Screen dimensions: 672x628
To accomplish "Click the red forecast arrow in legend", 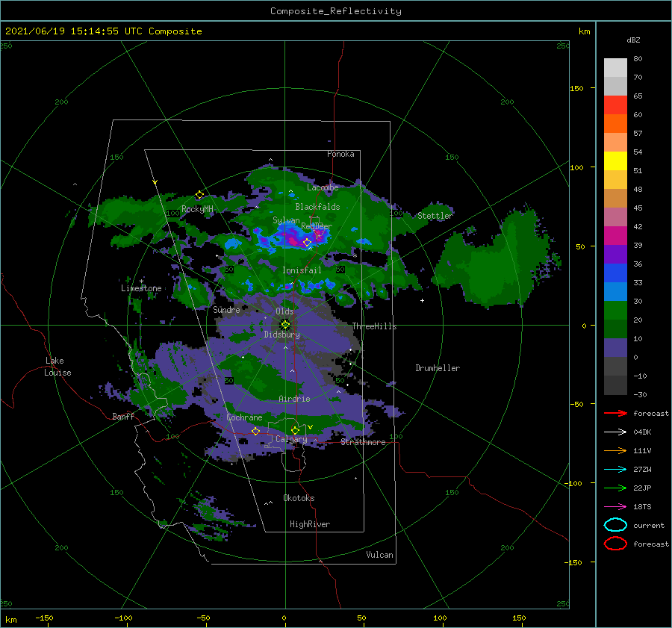I will [615, 413].
